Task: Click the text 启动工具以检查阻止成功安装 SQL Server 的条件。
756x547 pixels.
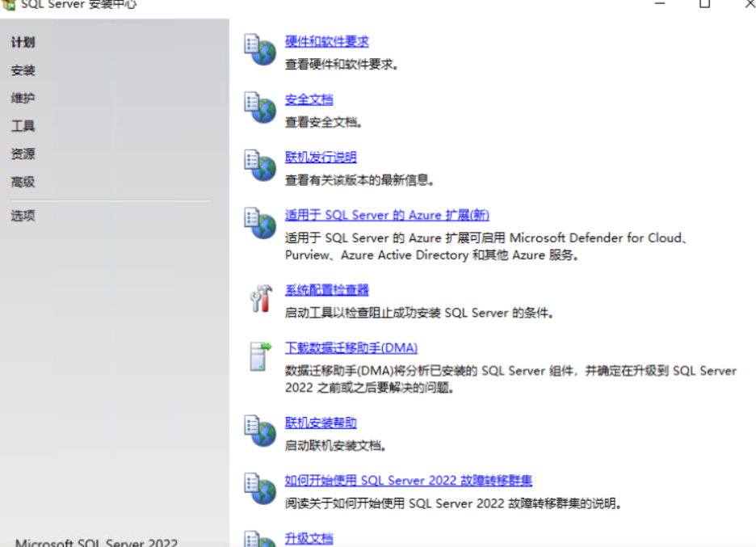Action: click(419, 313)
